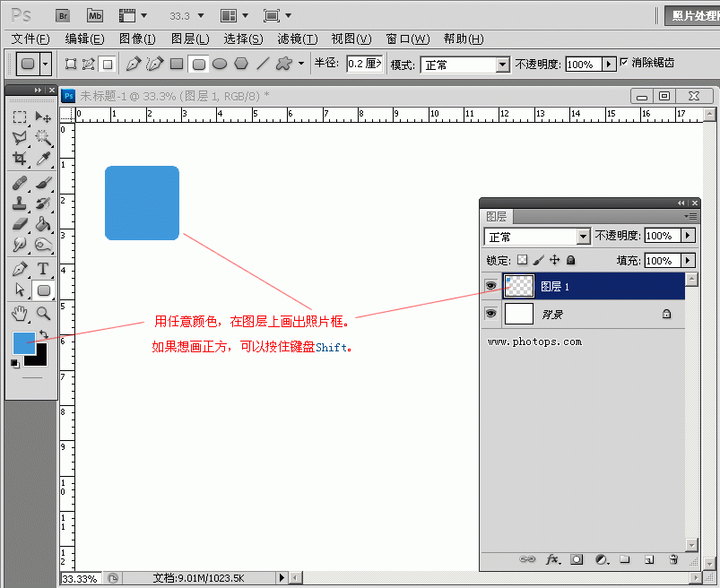This screenshot has width=720, height=588.
Task: Toggle lock image pixels
Action: pyautogui.click(x=539, y=260)
